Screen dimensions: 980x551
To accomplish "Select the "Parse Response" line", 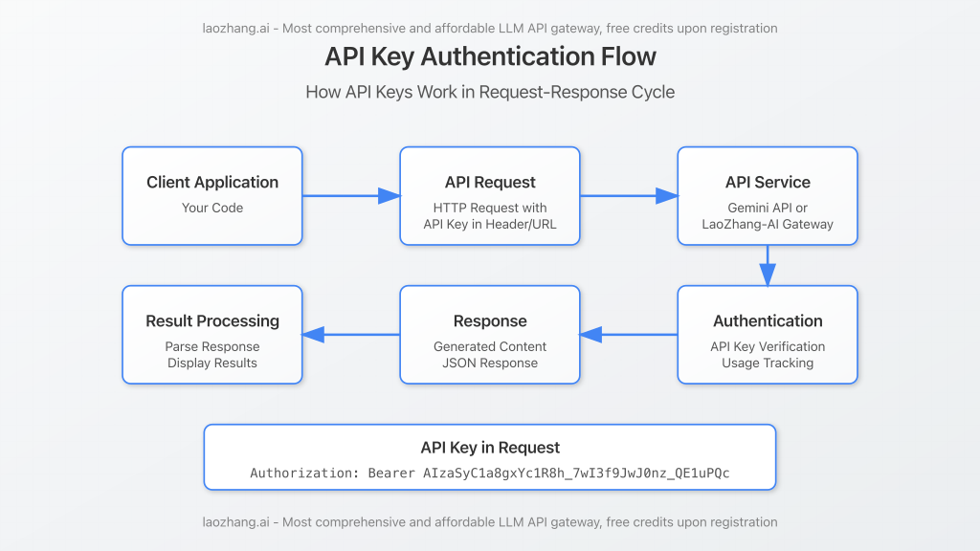I will click(x=212, y=346).
